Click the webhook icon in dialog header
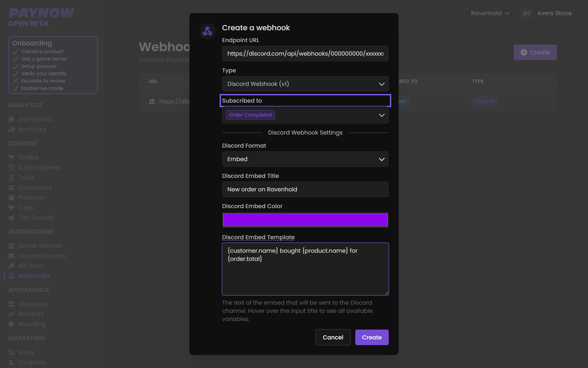 tap(207, 31)
